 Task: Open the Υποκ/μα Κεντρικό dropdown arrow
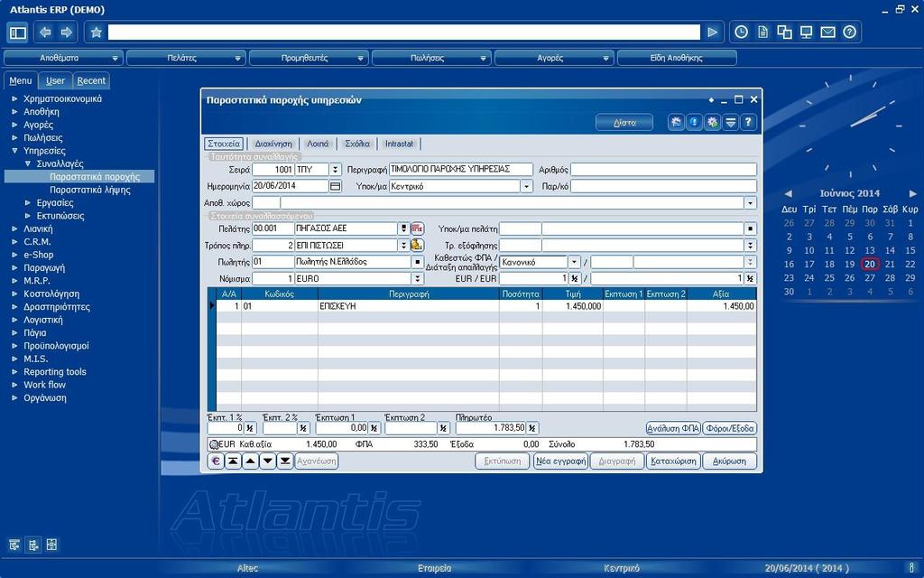526,186
